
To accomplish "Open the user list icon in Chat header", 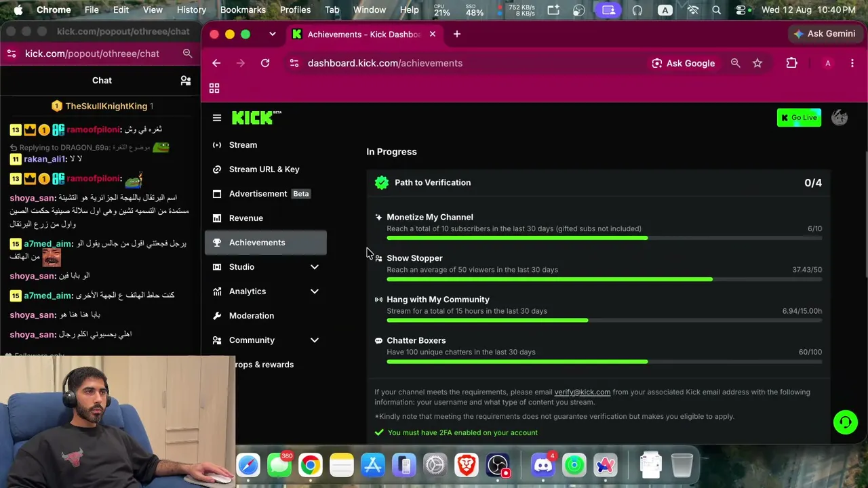I will click(x=186, y=81).
